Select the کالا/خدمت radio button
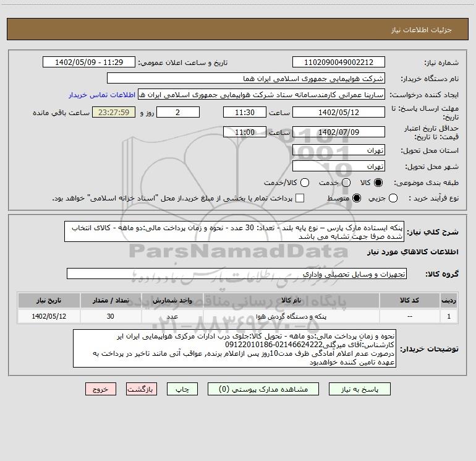This screenshot has width=476, height=461. tap(305, 183)
